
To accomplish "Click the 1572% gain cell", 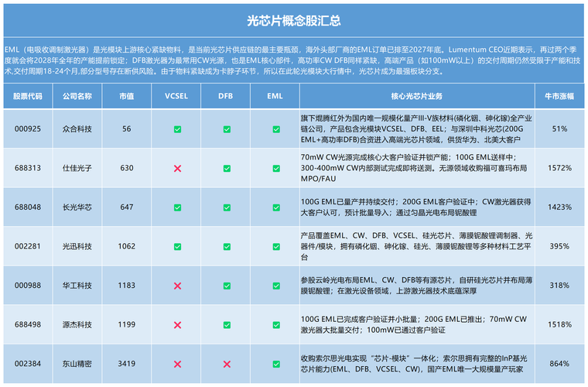I will (559, 168).
